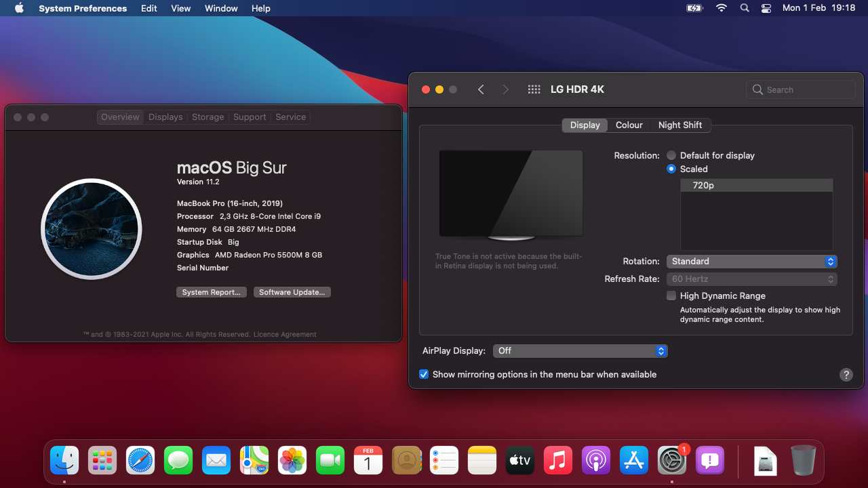Open the Licence Agreement link
The width and height of the screenshot is (868, 488).
(285, 334)
